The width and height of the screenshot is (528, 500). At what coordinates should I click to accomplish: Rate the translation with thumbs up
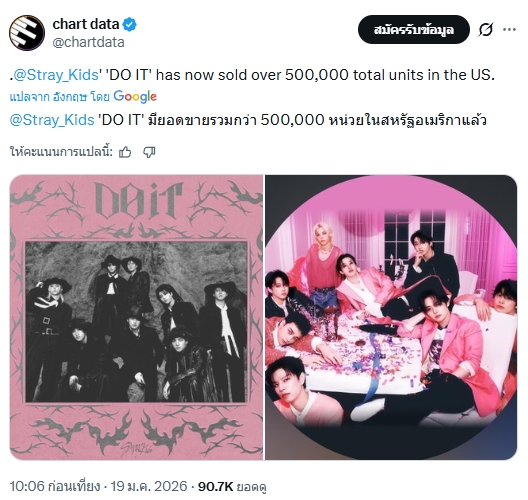[125, 152]
